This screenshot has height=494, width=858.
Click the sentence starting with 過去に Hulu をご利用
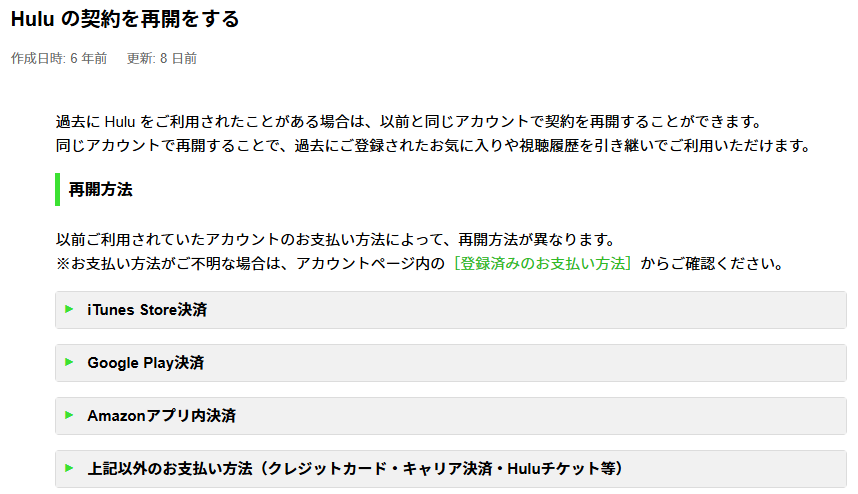tap(409, 123)
